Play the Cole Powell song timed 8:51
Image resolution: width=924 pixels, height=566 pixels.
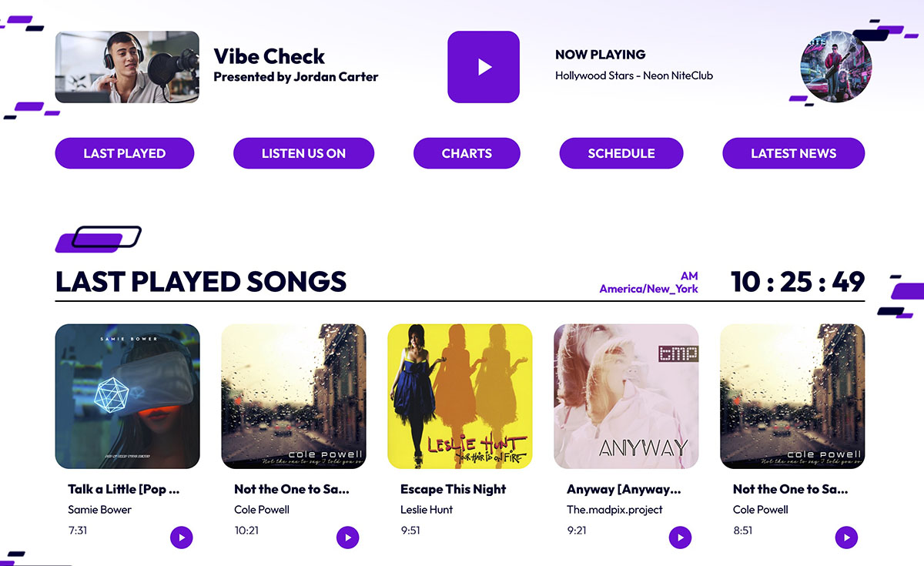point(846,538)
